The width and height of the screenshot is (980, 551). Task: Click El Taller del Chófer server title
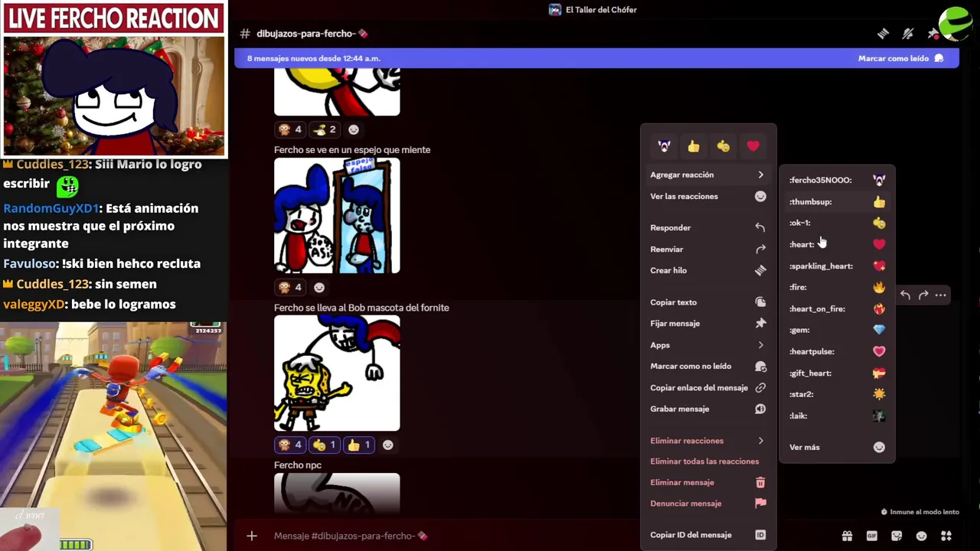coord(601,10)
